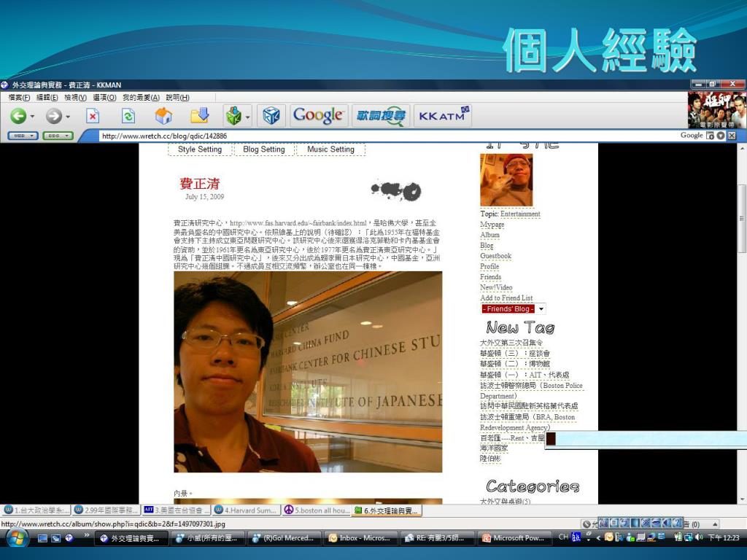The height and width of the screenshot is (560, 747).
Task: Open the 檔案(F) menu
Action: tap(19, 98)
